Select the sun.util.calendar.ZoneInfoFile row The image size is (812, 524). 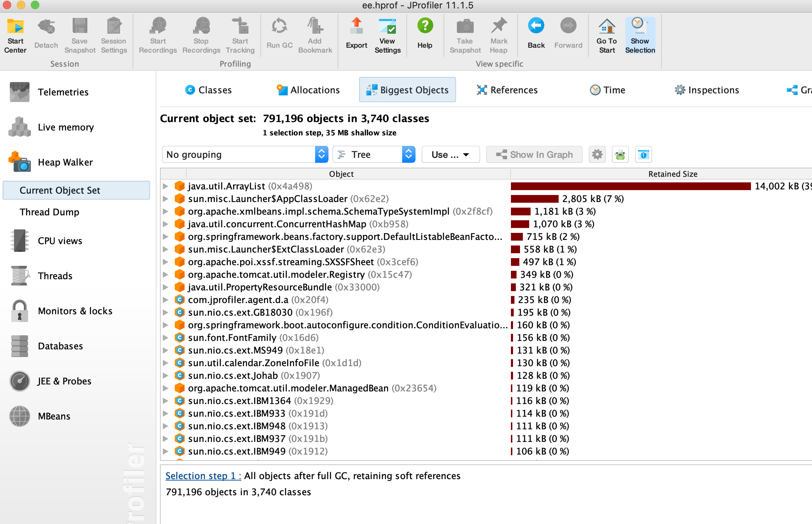[x=486, y=363]
